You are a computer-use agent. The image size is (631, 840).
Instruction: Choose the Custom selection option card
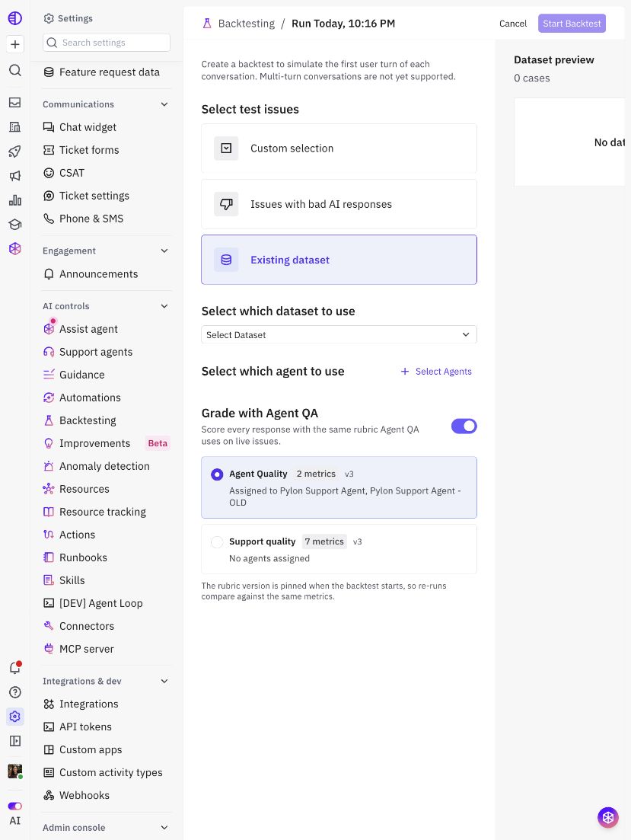[339, 149]
